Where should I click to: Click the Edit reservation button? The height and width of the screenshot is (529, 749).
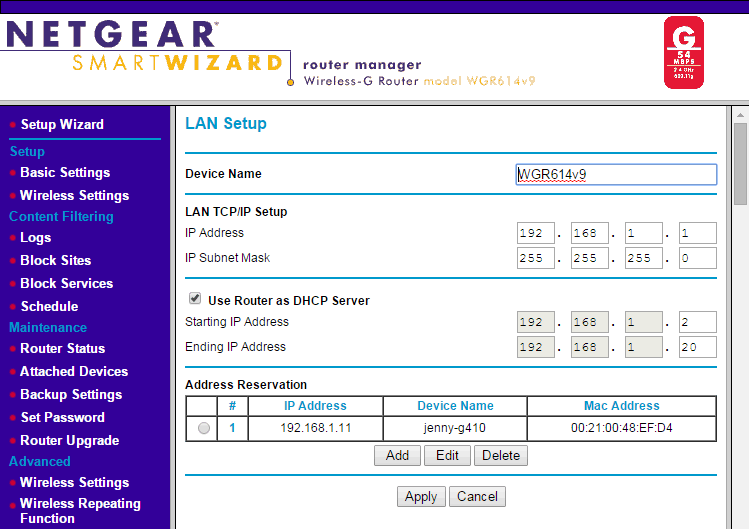[447, 455]
